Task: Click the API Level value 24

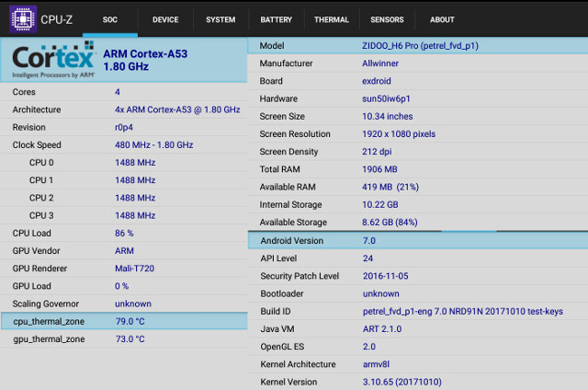Action: 367,258
